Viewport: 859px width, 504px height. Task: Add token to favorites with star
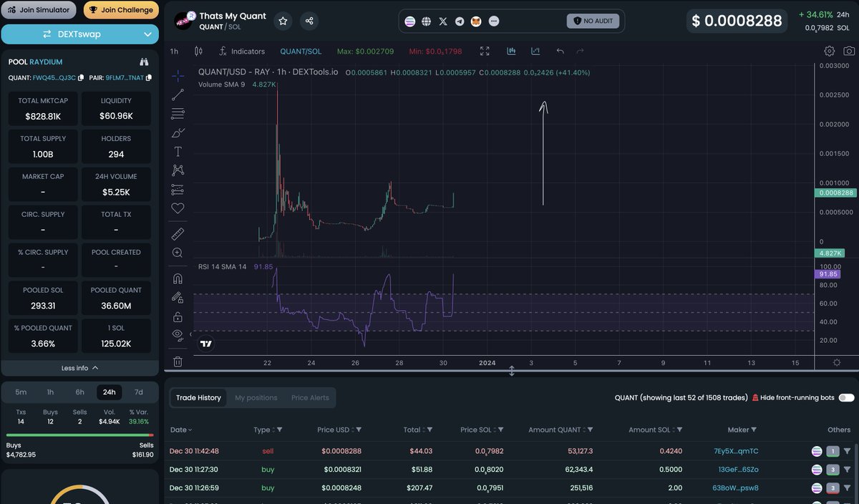coord(283,21)
